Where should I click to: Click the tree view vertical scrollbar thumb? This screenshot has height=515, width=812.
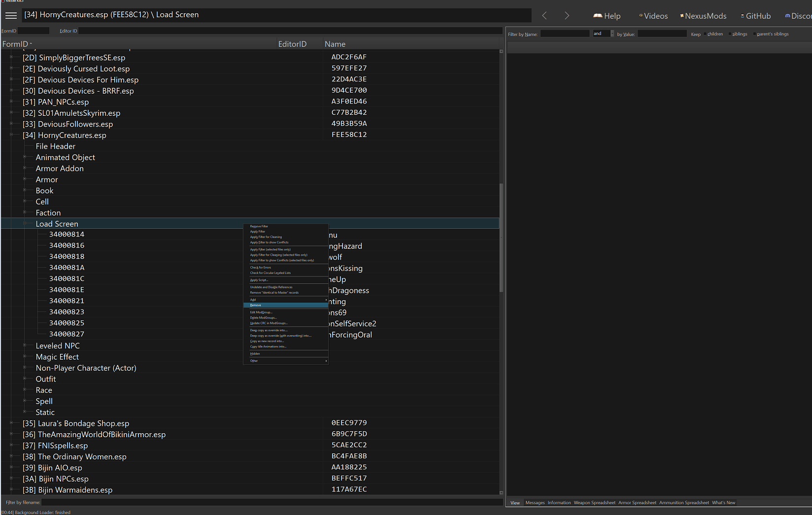(x=501, y=237)
